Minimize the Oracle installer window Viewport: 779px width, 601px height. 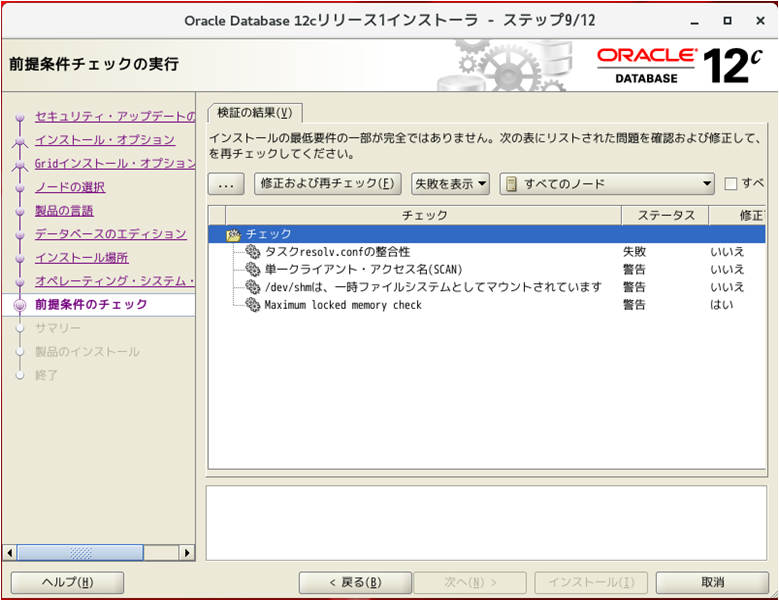tap(695, 21)
